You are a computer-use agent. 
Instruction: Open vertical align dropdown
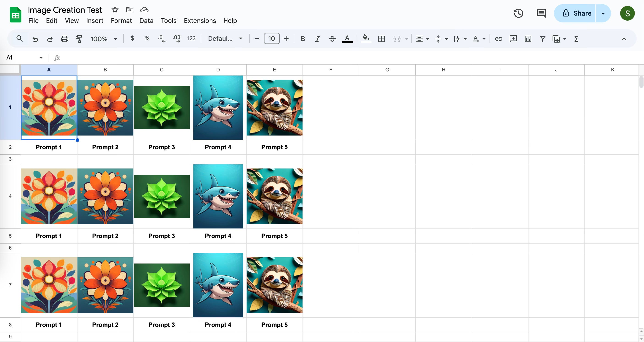[x=441, y=39]
